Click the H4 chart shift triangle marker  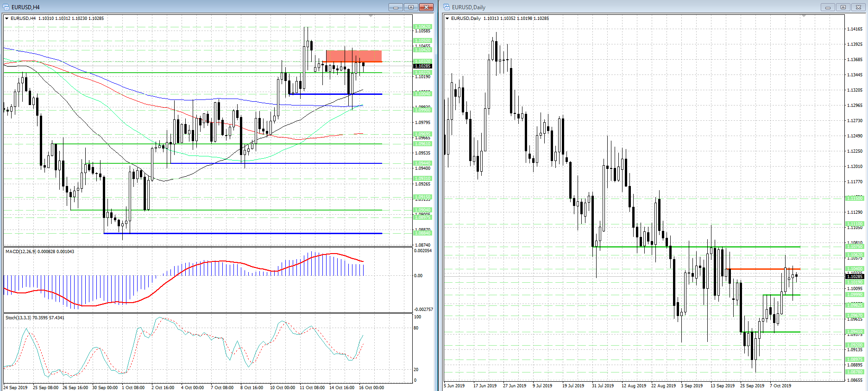(x=371, y=16)
